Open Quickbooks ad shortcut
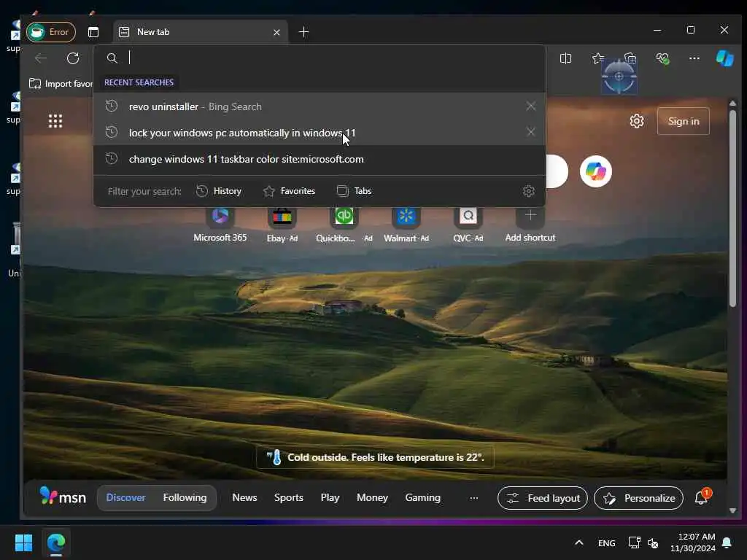 (x=344, y=225)
